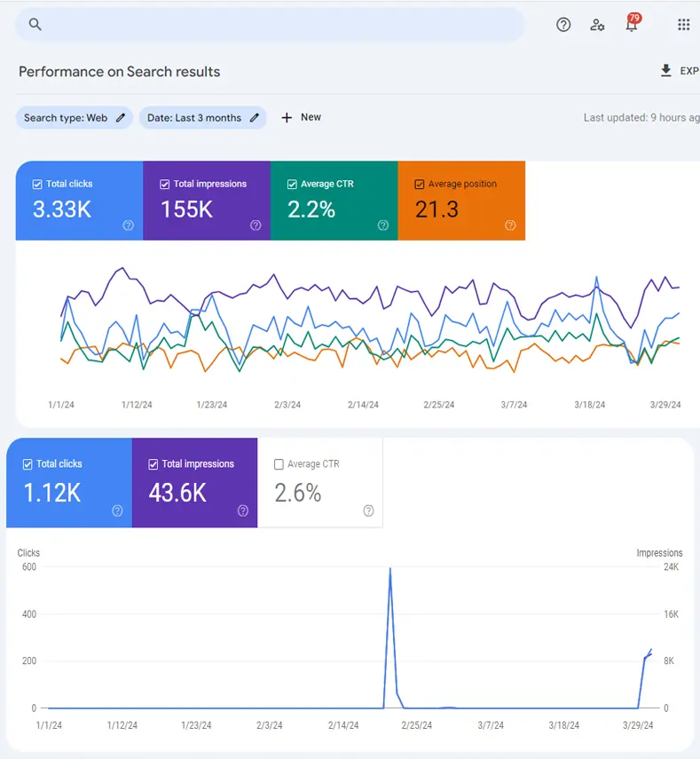Switch to the Average CTR card
The image size is (700, 759).
tap(334, 201)
